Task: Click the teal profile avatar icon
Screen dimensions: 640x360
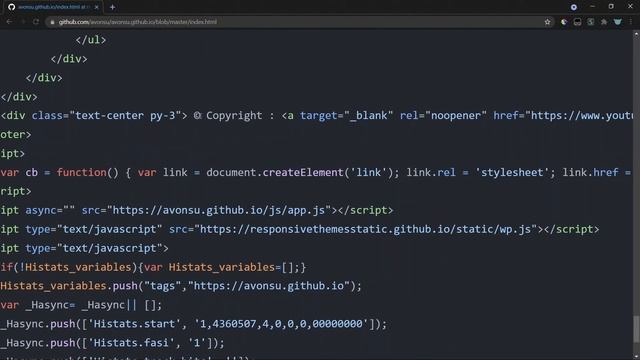Action: coord(618,22)
